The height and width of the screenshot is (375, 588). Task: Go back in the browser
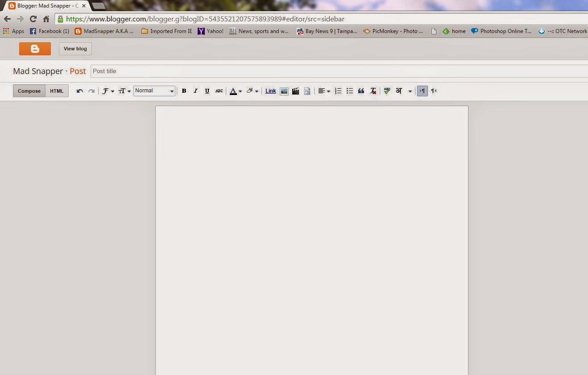pyautogui.click(x=7, y=19)
